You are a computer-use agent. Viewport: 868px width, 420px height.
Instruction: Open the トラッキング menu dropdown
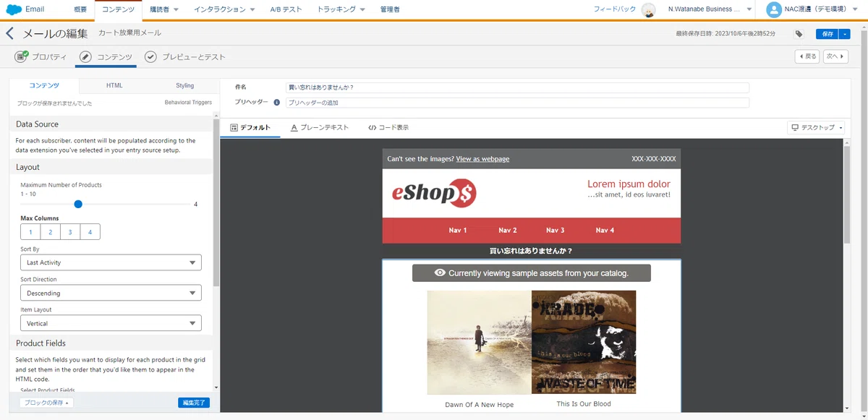(341, 9)
